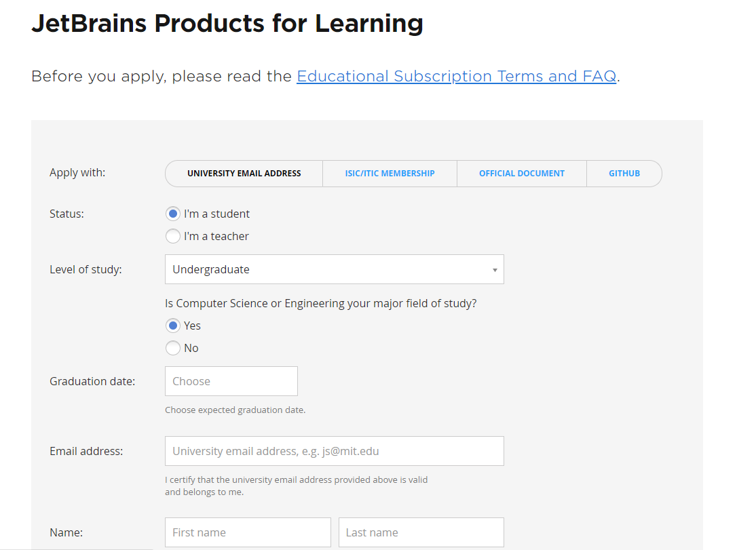756x550 pixels.
Task: Click the "JetBrains Products for Learning" heading
Action: point(227,23)
